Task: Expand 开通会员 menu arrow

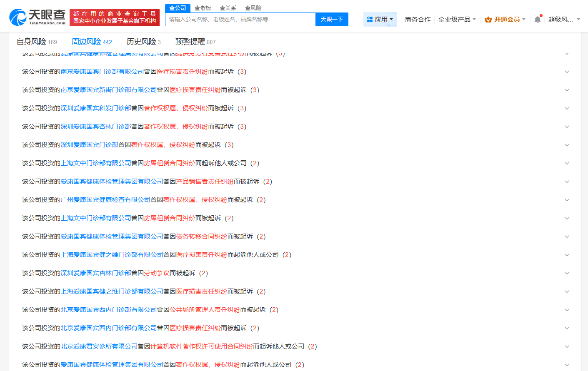Action: [x=524, y=19]
